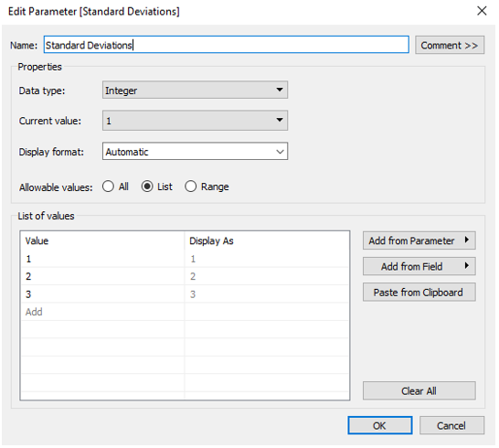The height and width of the screenshot is (448, 499).
Task: Click the Name text field
Action: (227, 45)
